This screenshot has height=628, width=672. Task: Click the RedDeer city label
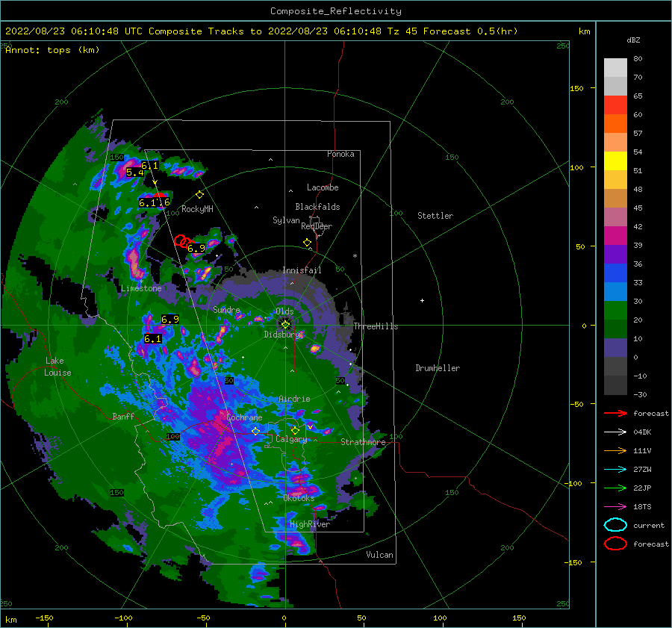[x=317, y=226]
